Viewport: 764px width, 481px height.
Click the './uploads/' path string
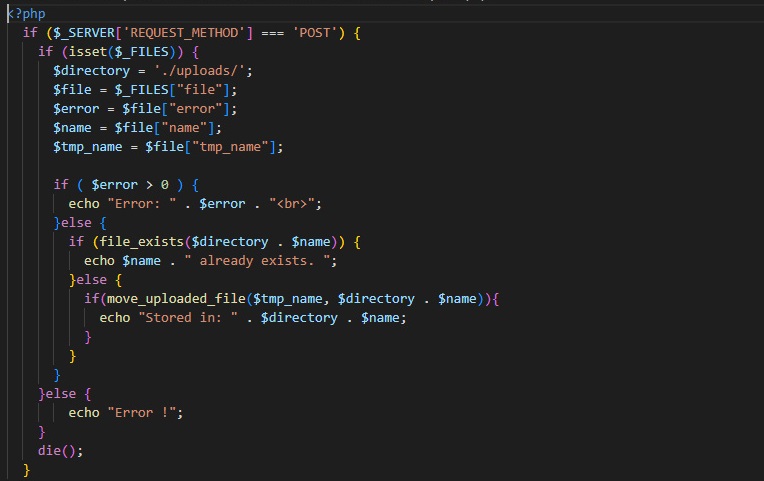click(199, 71)
